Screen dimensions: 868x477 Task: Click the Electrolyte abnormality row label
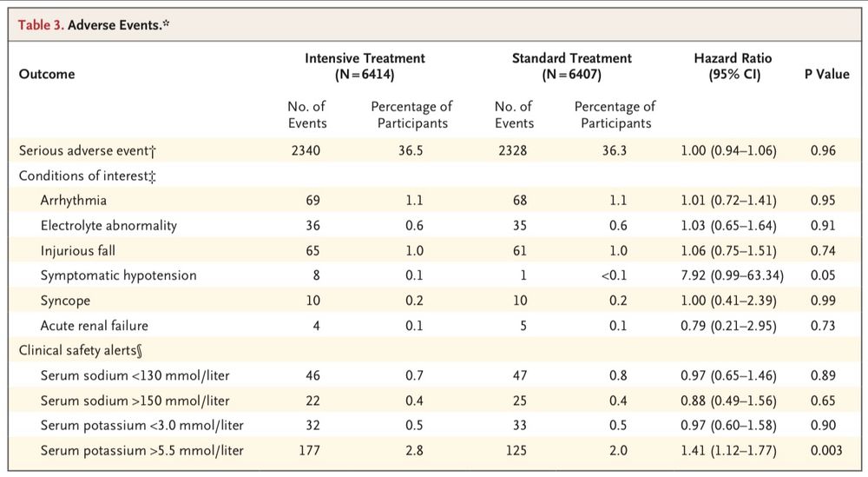(108, 226)
